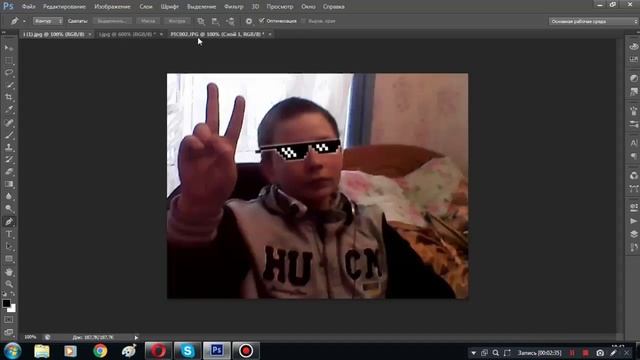Select the Path Selection tool

point(9,247)
